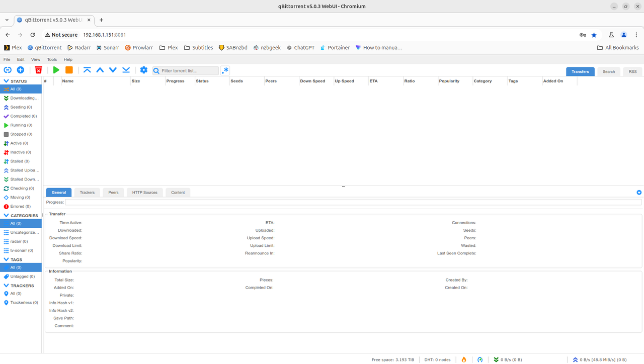
Task: Select the Seeding (0) filter
Action: click(21, 107)
